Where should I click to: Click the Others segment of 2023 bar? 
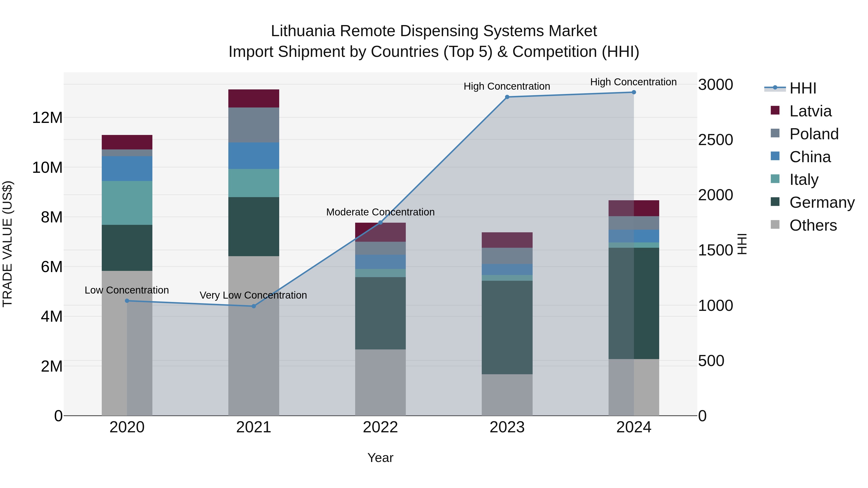point(507,395)
